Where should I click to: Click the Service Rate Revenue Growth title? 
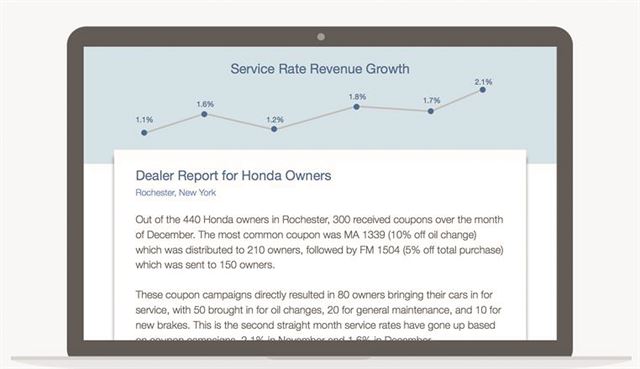click(320, 69)
